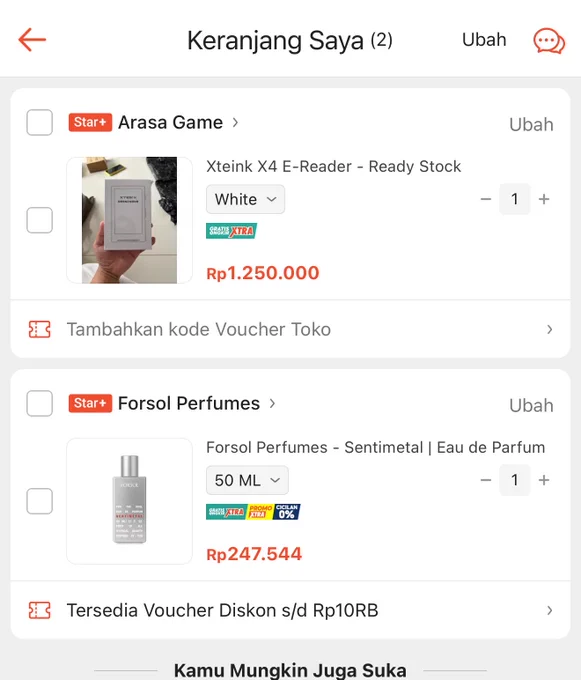Tap Ubah in the top header
This screenshot has height=680, width=581.
click(x=484, y=40)
